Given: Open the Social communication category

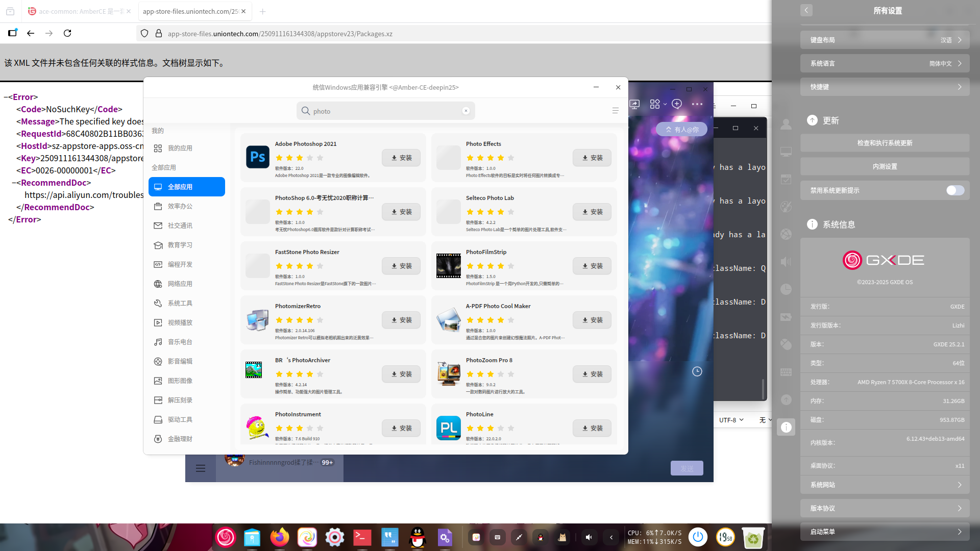Looking at the screenshot, I should pos(187,226).
